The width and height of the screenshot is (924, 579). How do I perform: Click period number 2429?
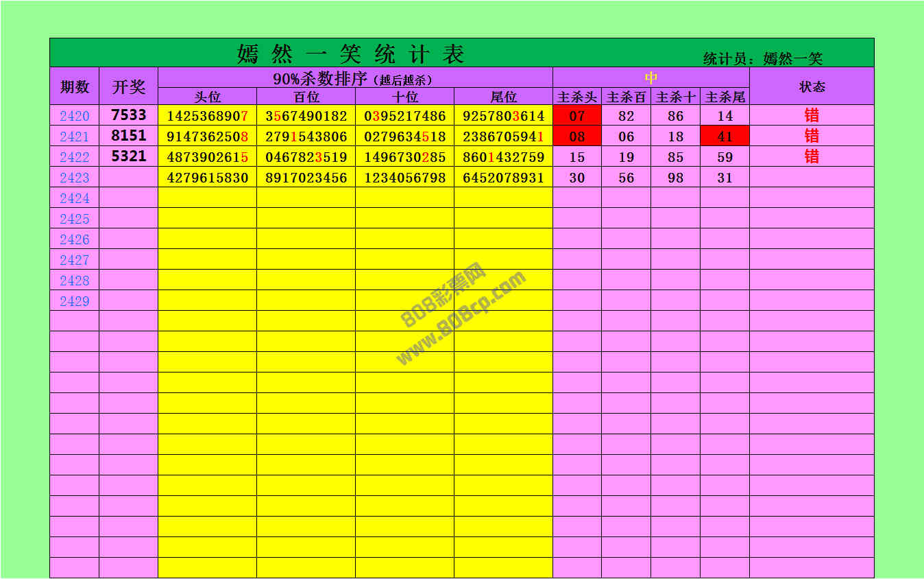(75, 301)
